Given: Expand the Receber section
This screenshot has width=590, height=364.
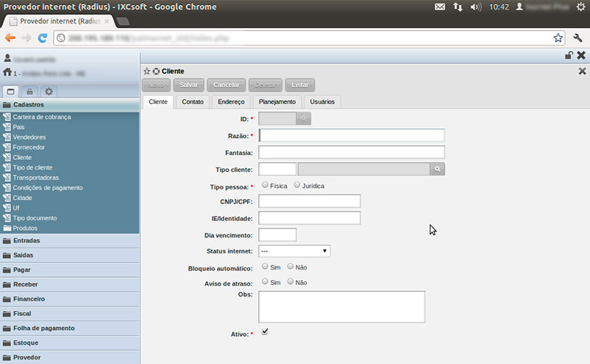Looking at the screenshot, I should pos(69,284).
